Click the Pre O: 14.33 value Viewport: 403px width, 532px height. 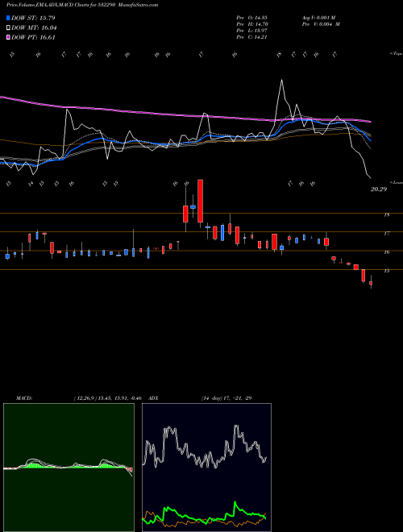(x=251, y=17)
